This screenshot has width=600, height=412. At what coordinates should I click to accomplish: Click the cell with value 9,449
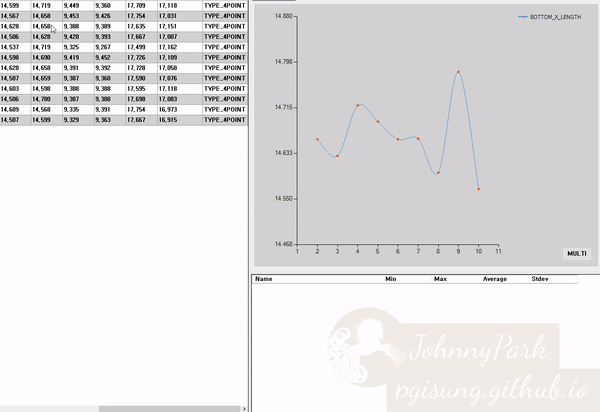coord(78,5)
